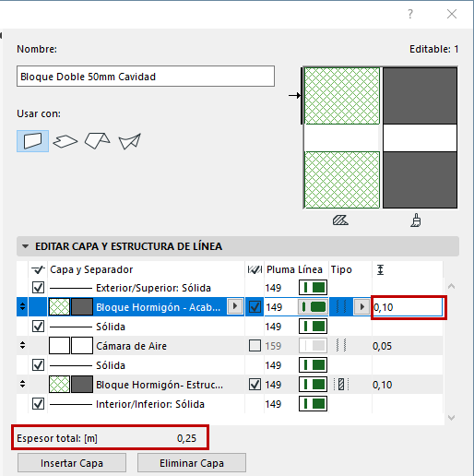Open pen color of first Sólida row

coord(313,327)
